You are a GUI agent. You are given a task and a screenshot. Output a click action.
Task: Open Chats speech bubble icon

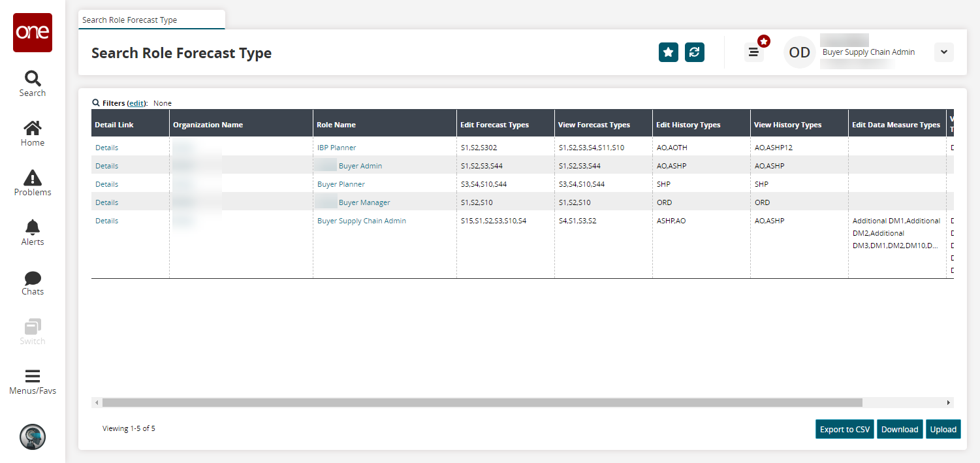pos(32,282)
